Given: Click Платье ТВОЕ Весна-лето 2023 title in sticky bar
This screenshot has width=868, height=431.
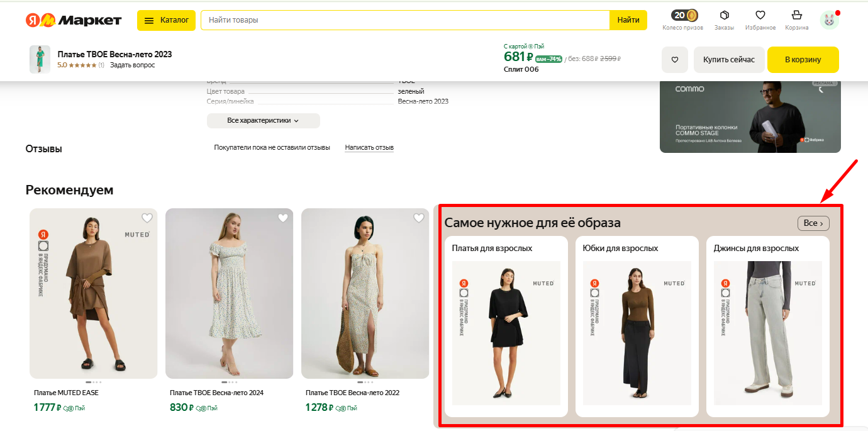Looking at the screenshot, I should tap(114, 54).
